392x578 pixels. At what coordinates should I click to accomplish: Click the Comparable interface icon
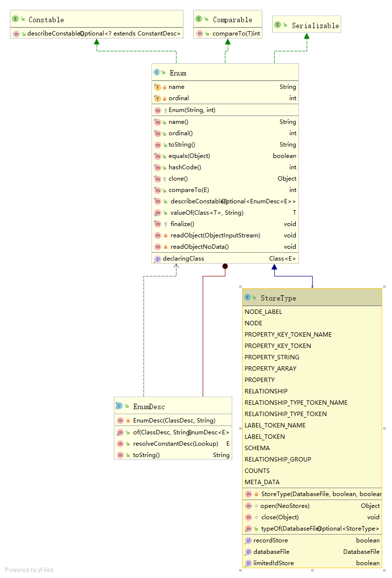point(199,19)
